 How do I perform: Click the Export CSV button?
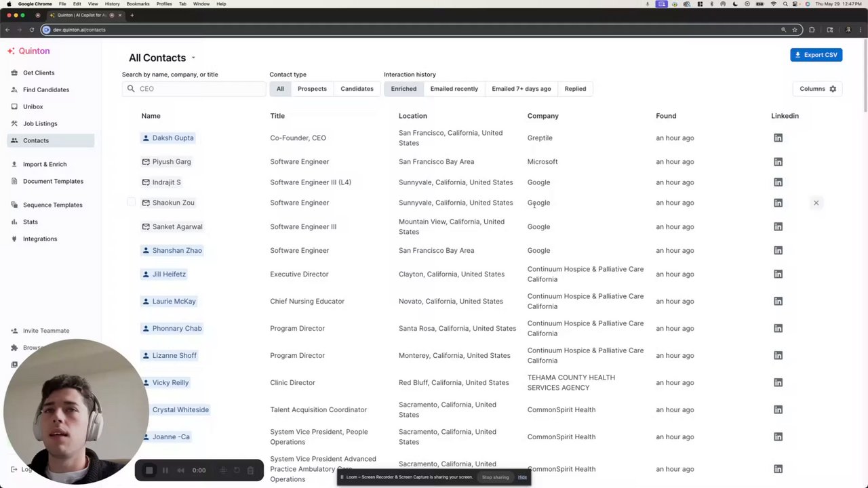(x=816, y=55)
